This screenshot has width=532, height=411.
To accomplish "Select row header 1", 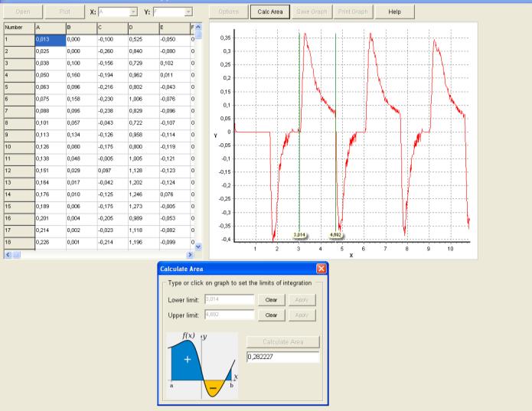I will click(19, 40).
